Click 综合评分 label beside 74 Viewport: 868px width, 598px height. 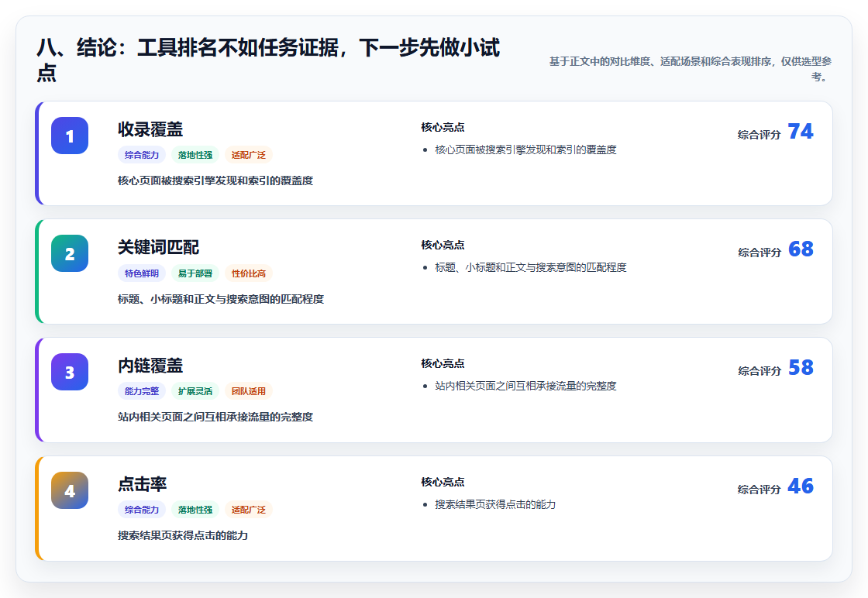759,135
